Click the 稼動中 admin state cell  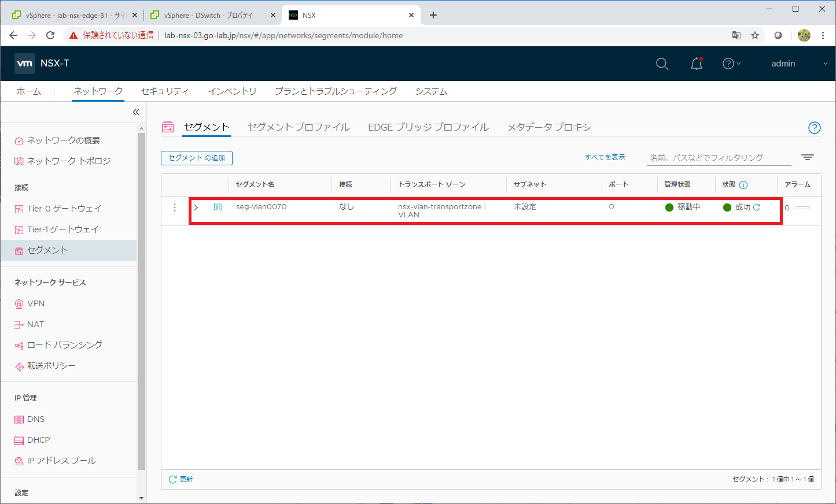pos(683,207)
